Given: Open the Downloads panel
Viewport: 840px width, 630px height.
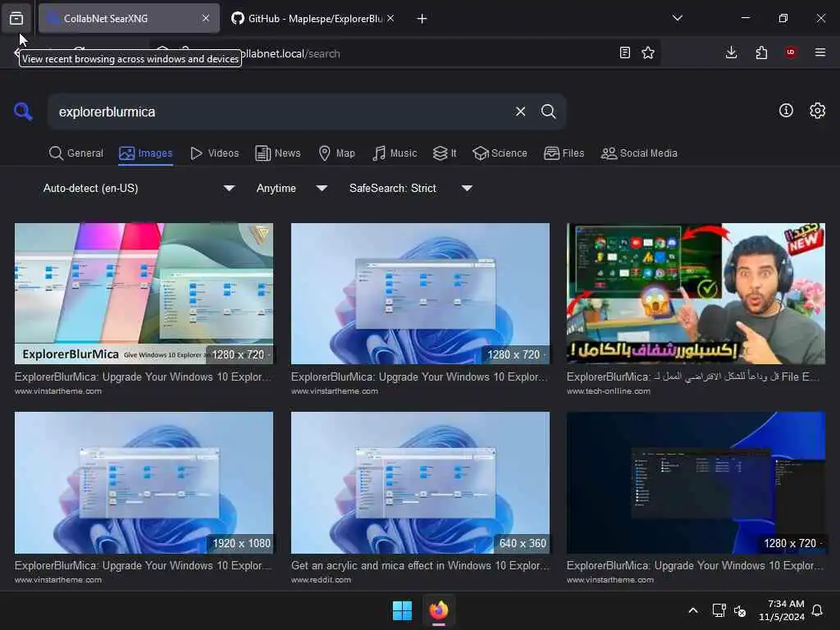Looking at the screenshot, I should 731,52.
